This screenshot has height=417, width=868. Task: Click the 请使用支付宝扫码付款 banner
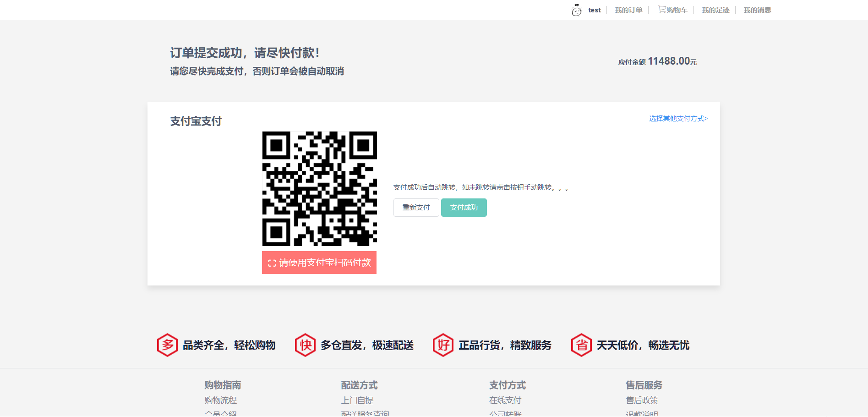pyautogui.click(x=319, y=263)
